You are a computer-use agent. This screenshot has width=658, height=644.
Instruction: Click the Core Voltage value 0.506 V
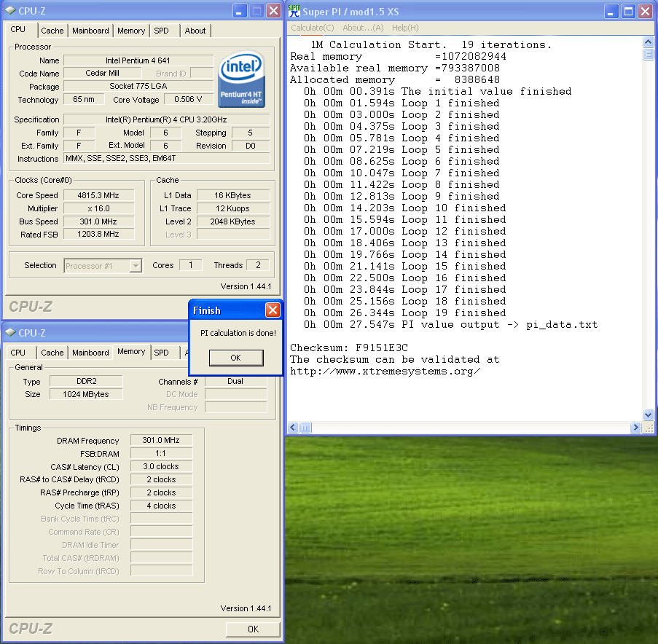(188, 99)
